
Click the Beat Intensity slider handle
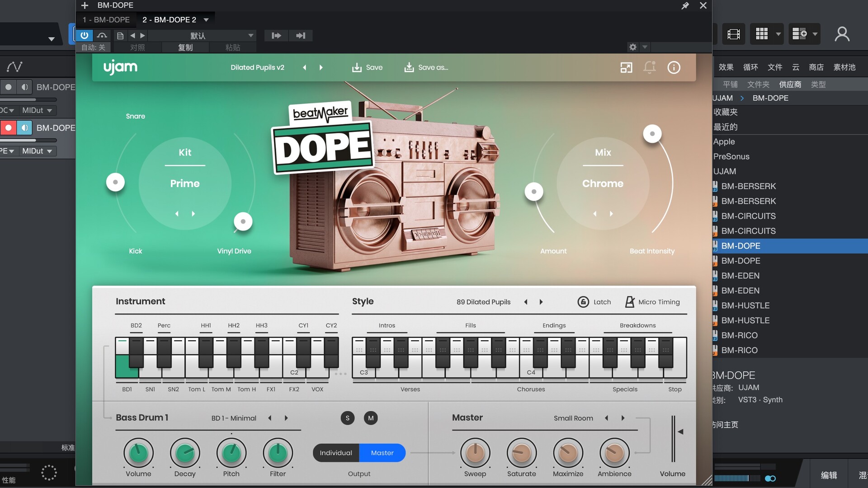(652, 133)
